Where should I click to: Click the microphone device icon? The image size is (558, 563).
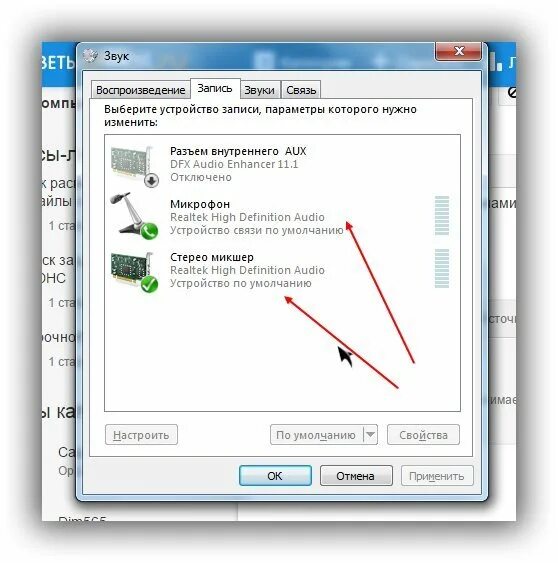[134, 216]
